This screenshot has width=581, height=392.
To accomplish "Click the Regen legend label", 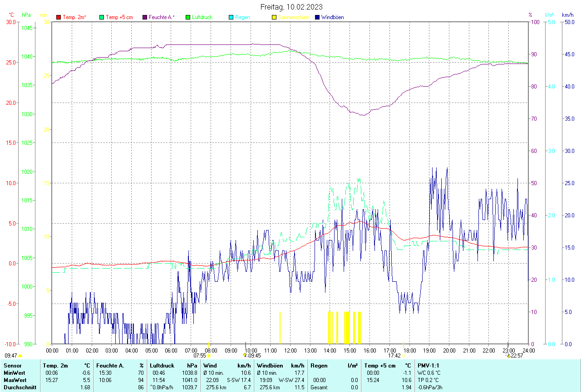I will [x=242, y=17].
